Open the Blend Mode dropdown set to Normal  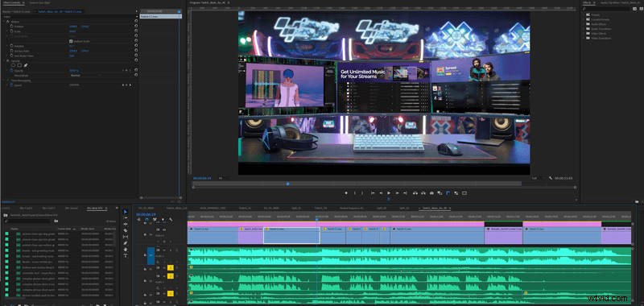[x=85, y=76]
